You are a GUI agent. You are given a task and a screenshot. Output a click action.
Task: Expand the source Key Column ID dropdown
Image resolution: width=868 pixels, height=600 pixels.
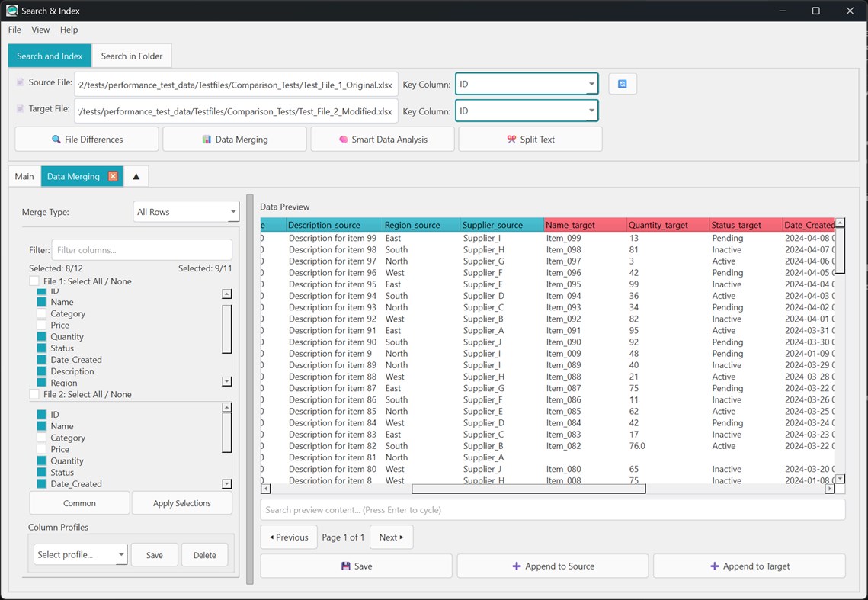(591, 84)
